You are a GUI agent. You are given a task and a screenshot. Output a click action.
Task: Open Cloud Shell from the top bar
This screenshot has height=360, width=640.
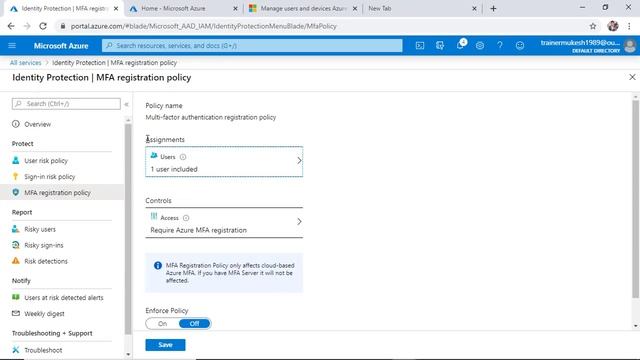420,46
